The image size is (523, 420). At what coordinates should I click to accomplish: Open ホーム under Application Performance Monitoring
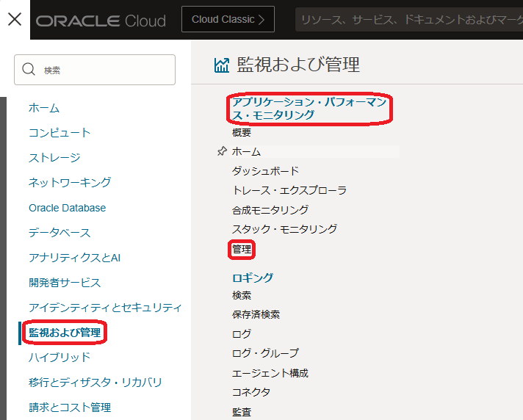pos(246,151)
